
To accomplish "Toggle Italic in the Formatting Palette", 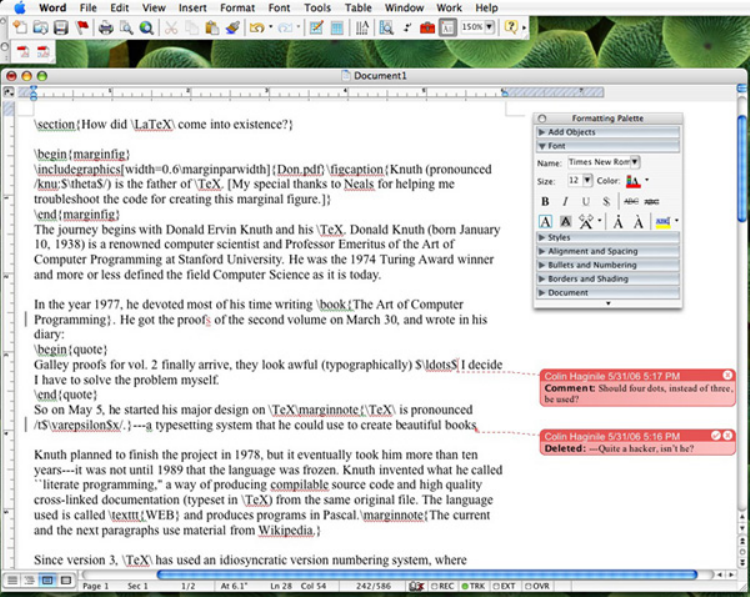I will point(565,201).
